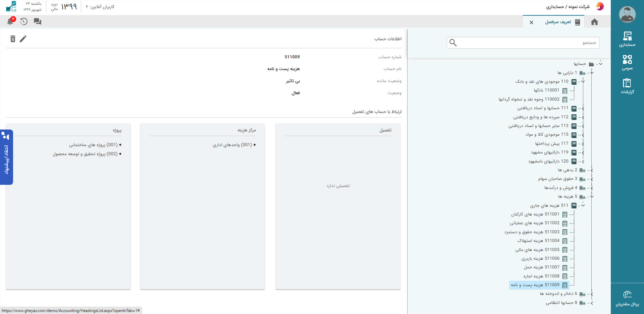Click the 1 دارایی ها books icon
Screen dimensions: 644x314
[582, 73]
